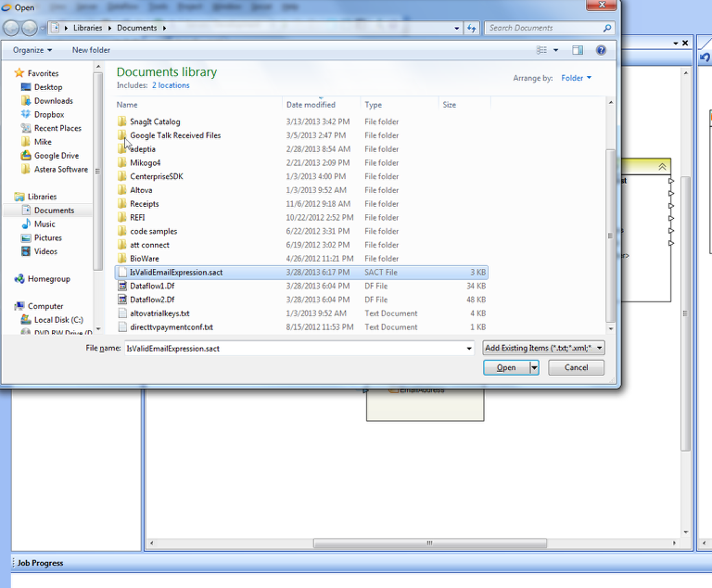Open the Snagit Catalog folder
712x588 pixels.
click(155, 121)
